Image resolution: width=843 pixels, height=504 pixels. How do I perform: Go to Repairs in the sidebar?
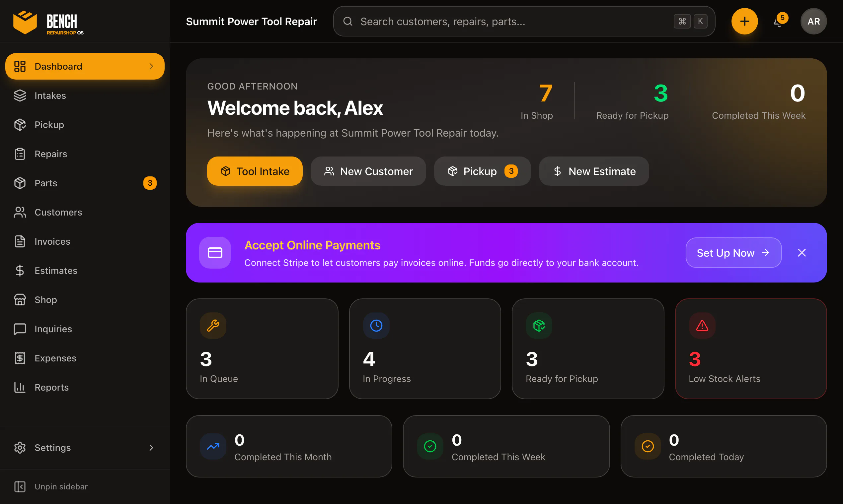[x=85, y=154]
